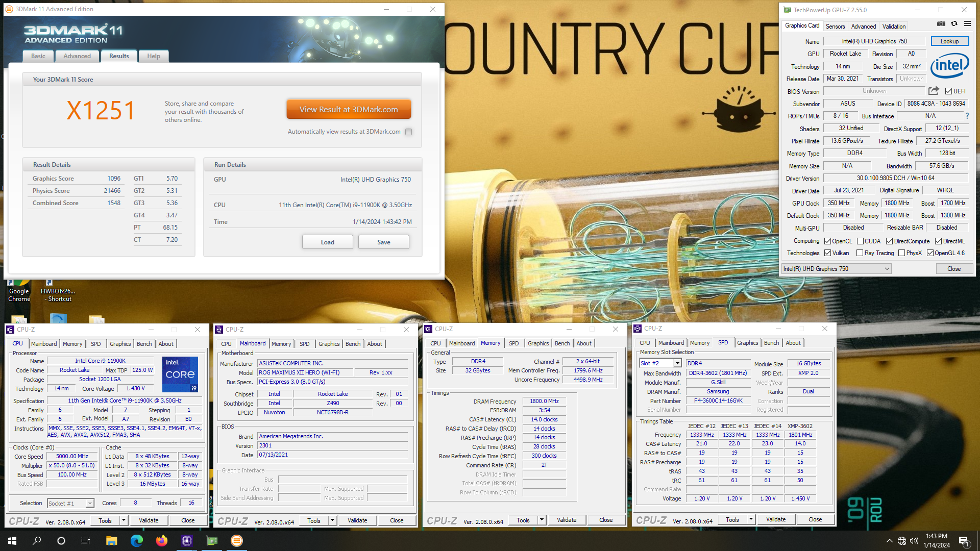
Task: Click the taskbar clock showing 1:43 PM
Action: (x=937, y=541)
